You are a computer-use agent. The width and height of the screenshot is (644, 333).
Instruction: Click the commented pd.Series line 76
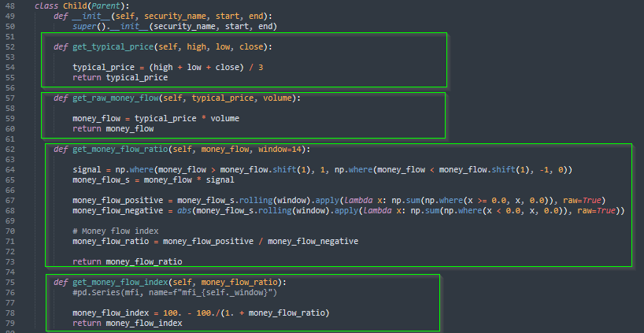point(174,292)
